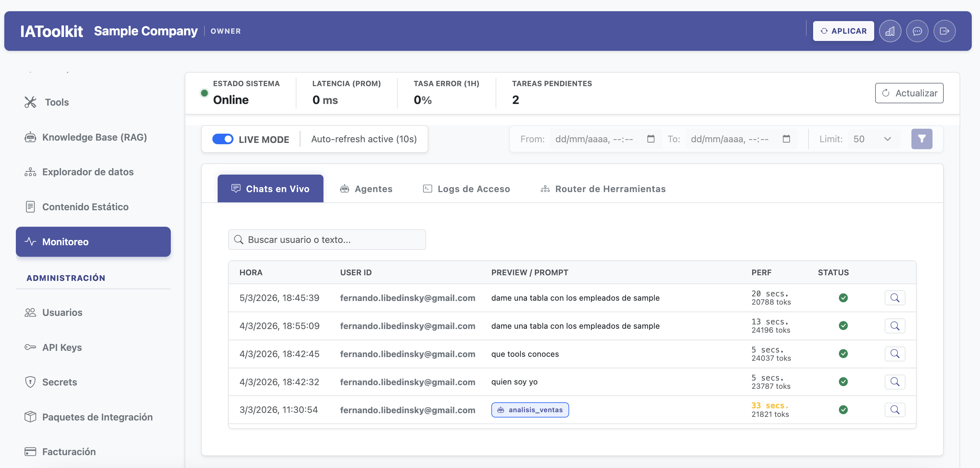Switch to the Agentes tab

[366, 188]
